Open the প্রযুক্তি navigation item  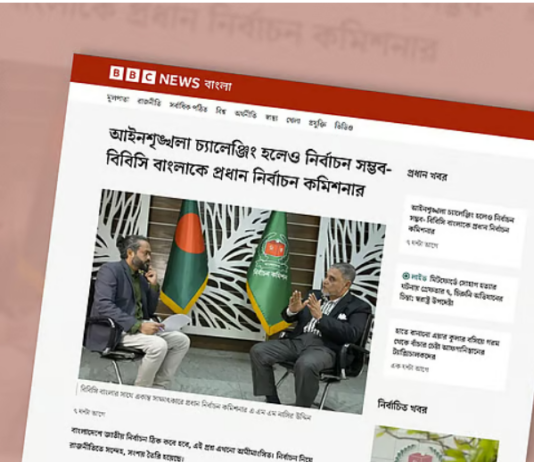point(317,123)
